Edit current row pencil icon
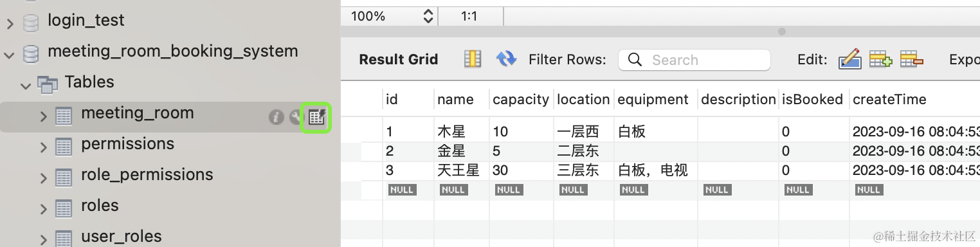This screenshot has width=980, height=247. point(849,59)
